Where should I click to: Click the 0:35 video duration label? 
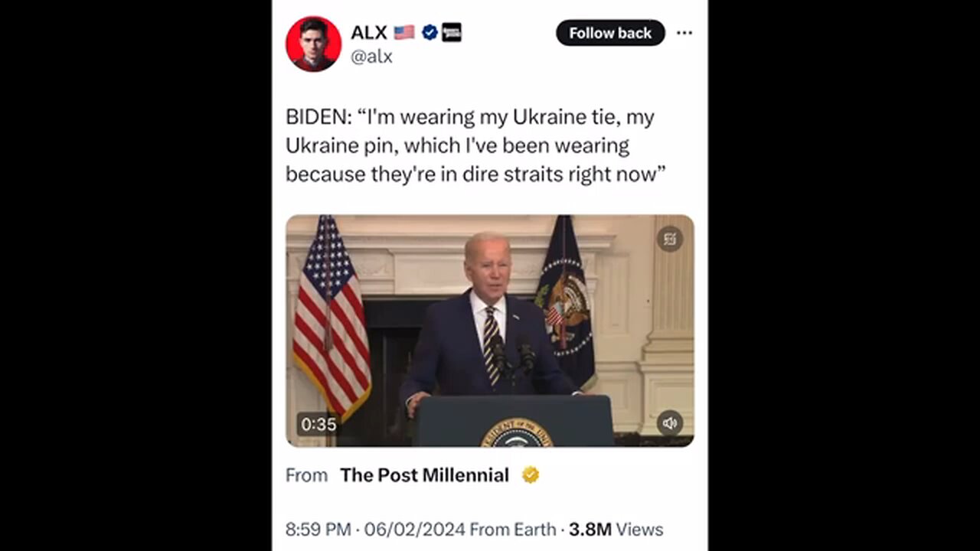(x=318, y=424)
